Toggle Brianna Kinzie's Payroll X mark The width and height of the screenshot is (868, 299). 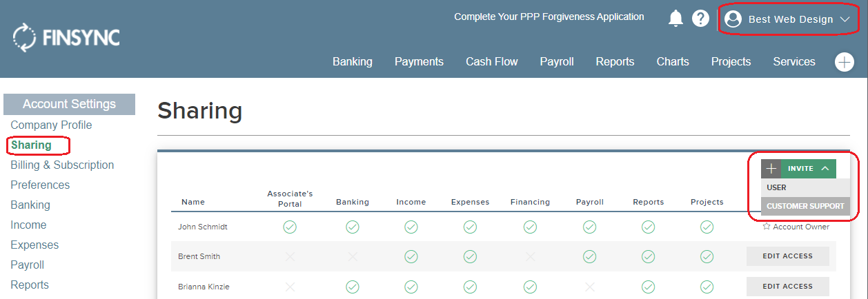click(589, 286)
